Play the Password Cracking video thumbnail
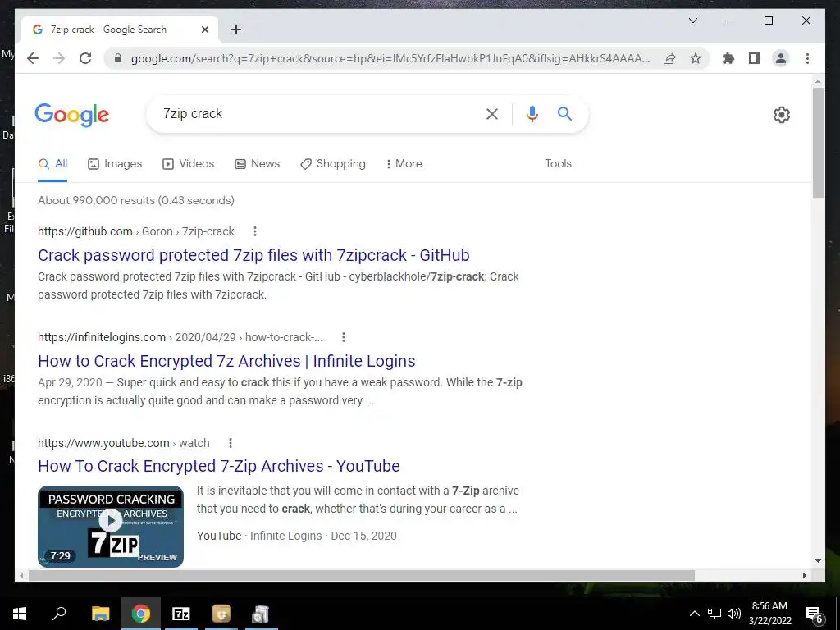The height and width of the screenshot is (630, 840). point(111,526)
